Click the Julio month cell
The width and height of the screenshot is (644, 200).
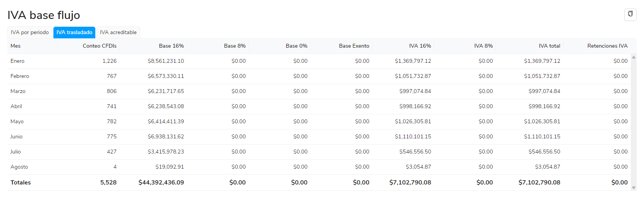(x=16, y=152)
